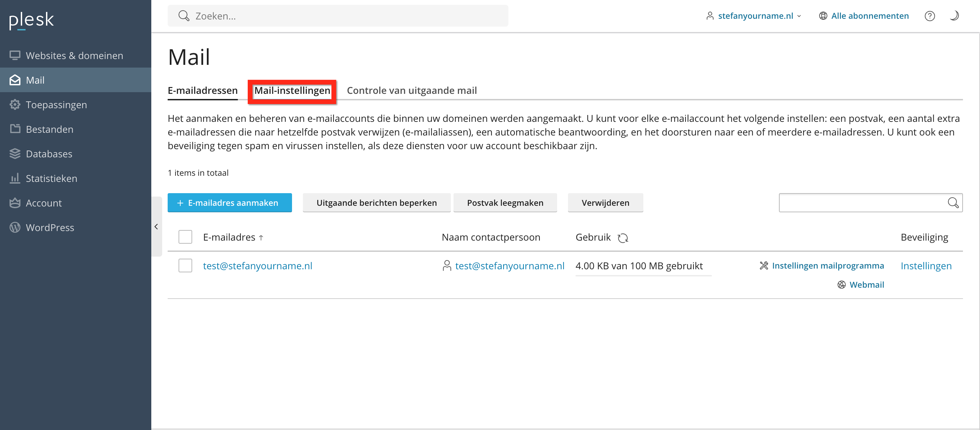
Task: Toggle dark mode moon icon
Action: 954,16
